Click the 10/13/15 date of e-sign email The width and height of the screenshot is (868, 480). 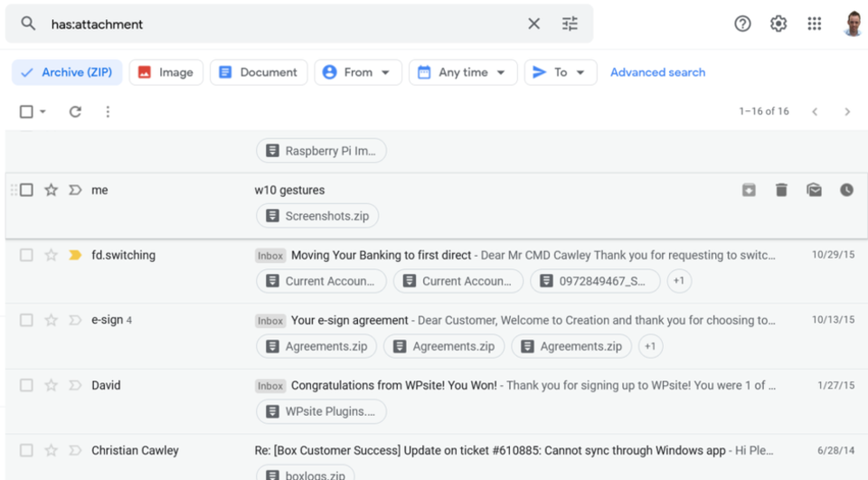click(833, 320)
